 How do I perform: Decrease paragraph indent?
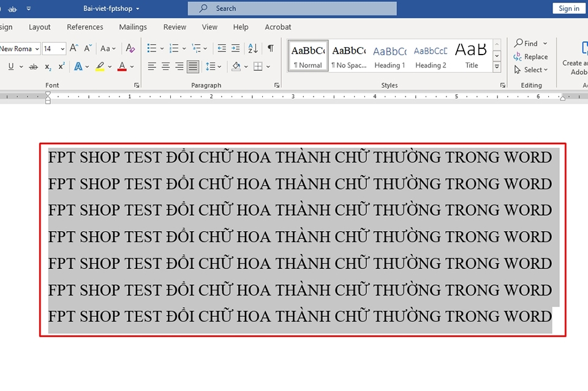[x=222, y=48]
